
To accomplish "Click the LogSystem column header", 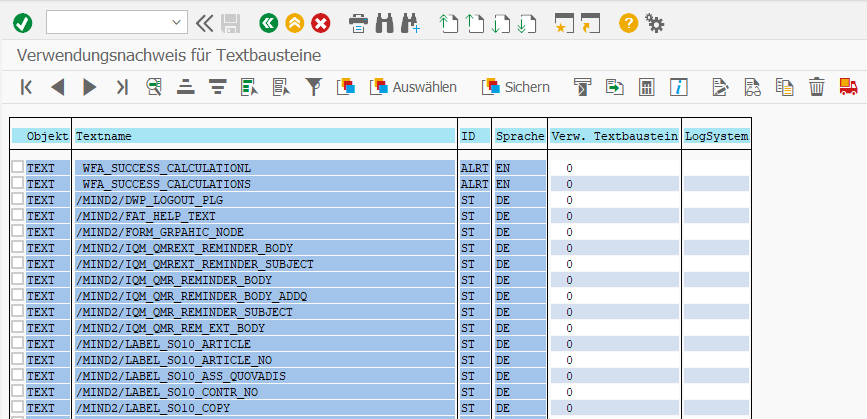I will click(717, 136).
